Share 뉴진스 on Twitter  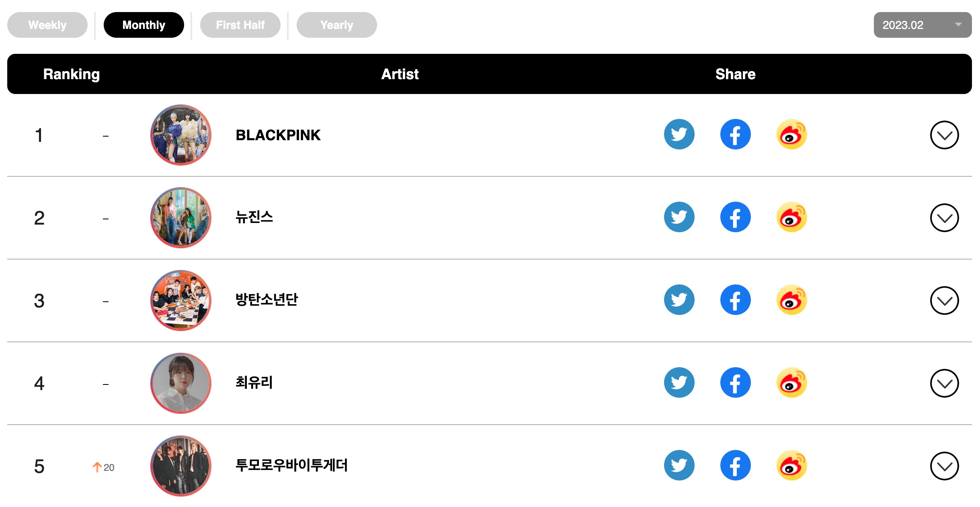click(x=679, y=217)
